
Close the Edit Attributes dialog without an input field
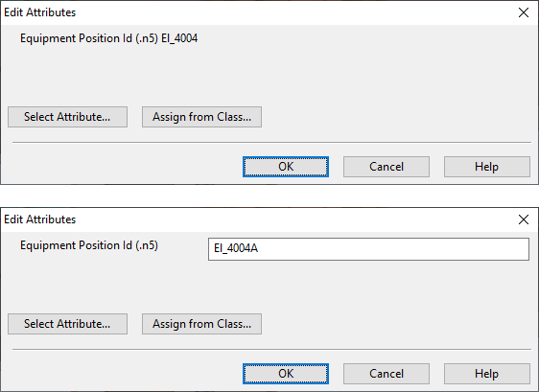(x=524, y=12)
